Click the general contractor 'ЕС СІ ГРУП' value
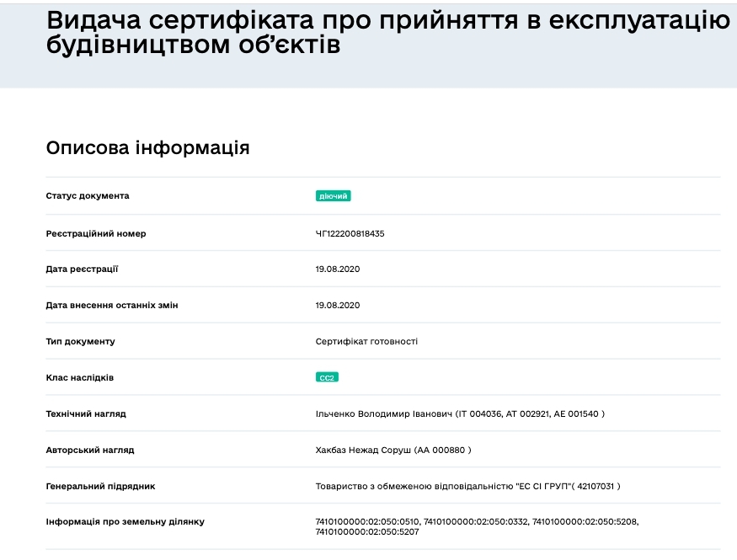The width and height of the screenshot is (737, 560). [x=467, y=486]
